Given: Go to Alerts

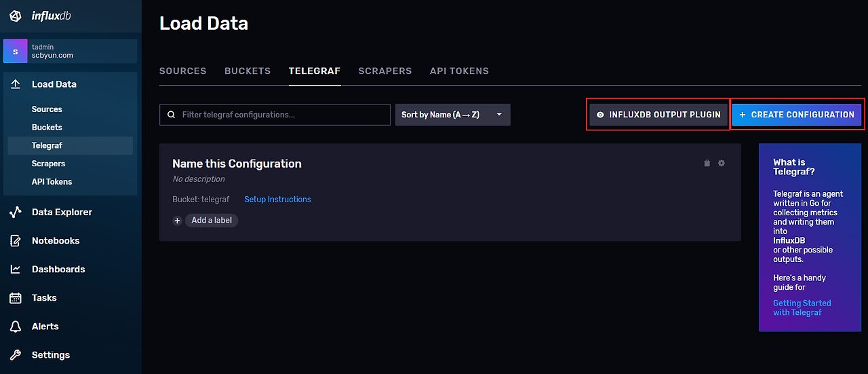Looking at the screenshot, I should click(x=45, y=326).
